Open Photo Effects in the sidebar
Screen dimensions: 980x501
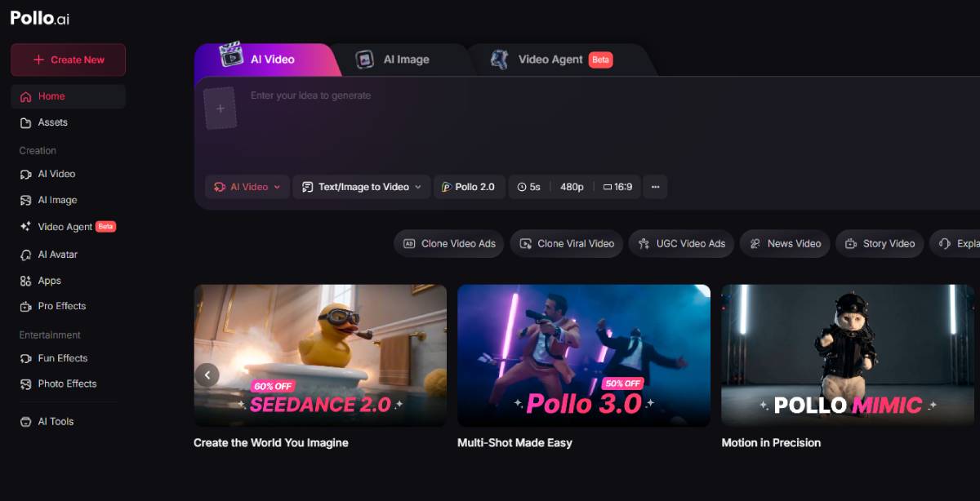tap(69, 384)
